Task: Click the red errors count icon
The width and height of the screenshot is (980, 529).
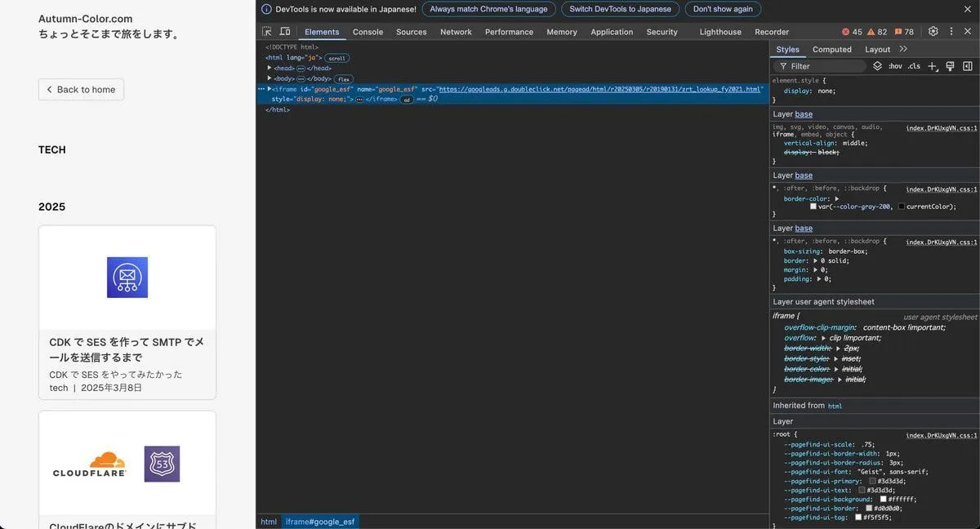Action: pos(852,32)
